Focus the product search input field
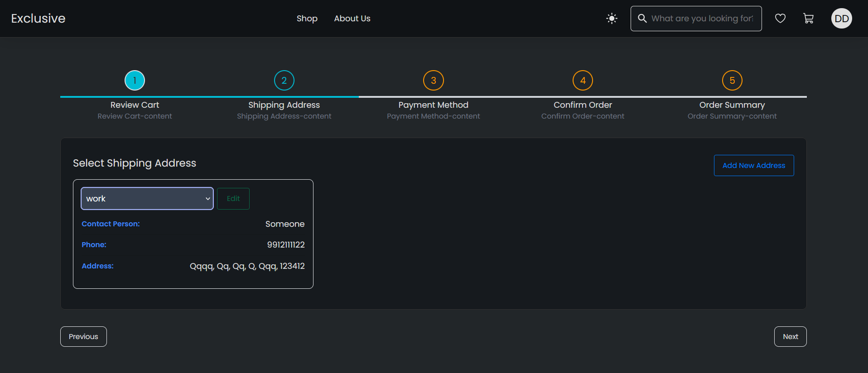Screen dimensions: 868x373 point(702,19)
